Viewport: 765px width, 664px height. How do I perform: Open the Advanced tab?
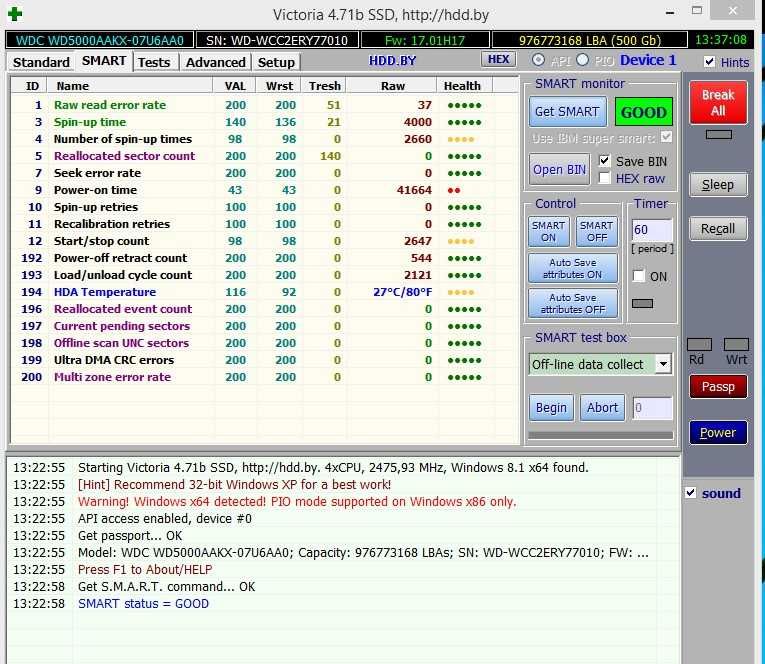(216, 62)
